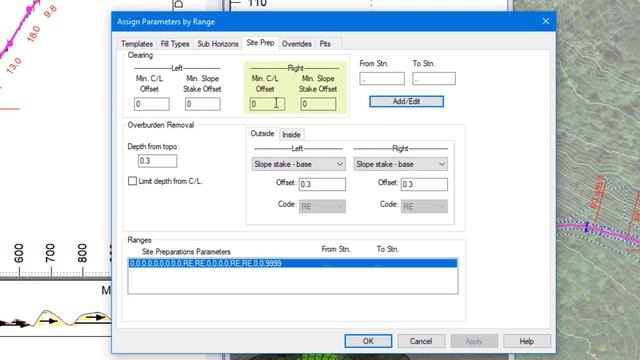Open Right Slope stake - base dropdown
The height and width of the screenshot is (360, 640).
(x=400, y=164)
